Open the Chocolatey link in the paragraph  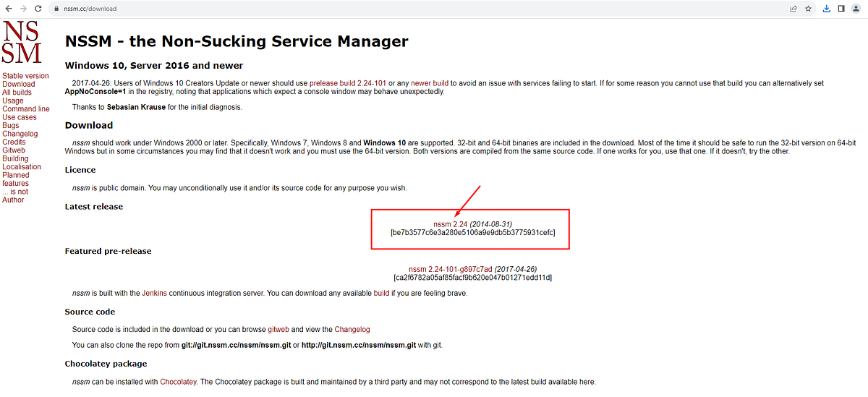(x=178, y=382)
